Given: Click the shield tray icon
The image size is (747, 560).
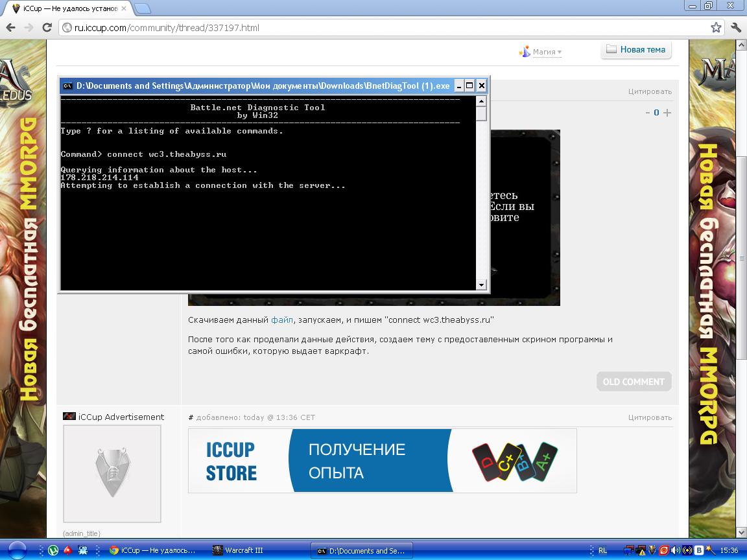Looking at the screenshot, I should pyautogui.click(x=652, y=550).
